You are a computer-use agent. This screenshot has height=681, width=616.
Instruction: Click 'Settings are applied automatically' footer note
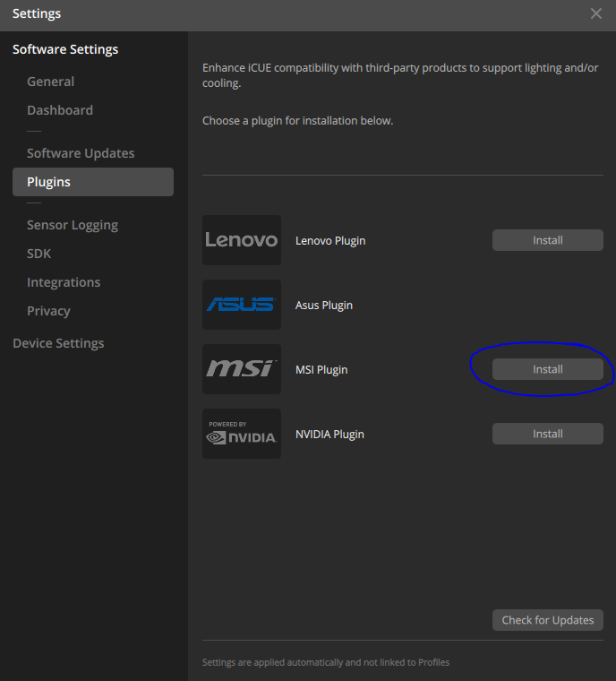(326, 662)
